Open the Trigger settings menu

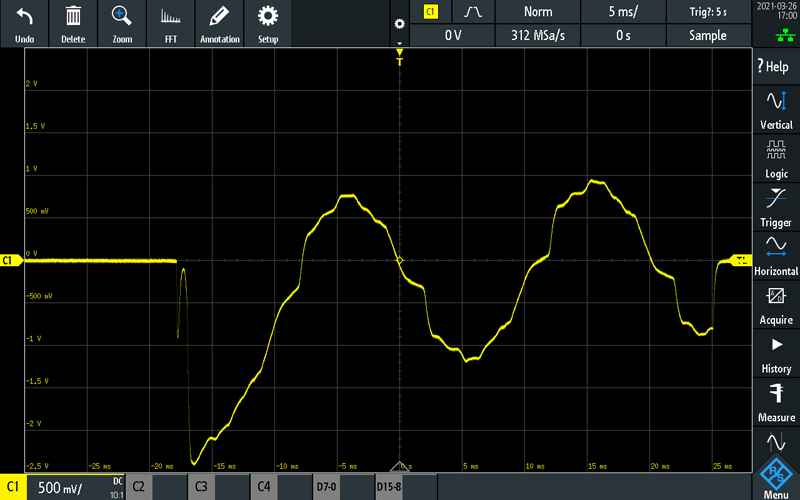tap(776, 207)
